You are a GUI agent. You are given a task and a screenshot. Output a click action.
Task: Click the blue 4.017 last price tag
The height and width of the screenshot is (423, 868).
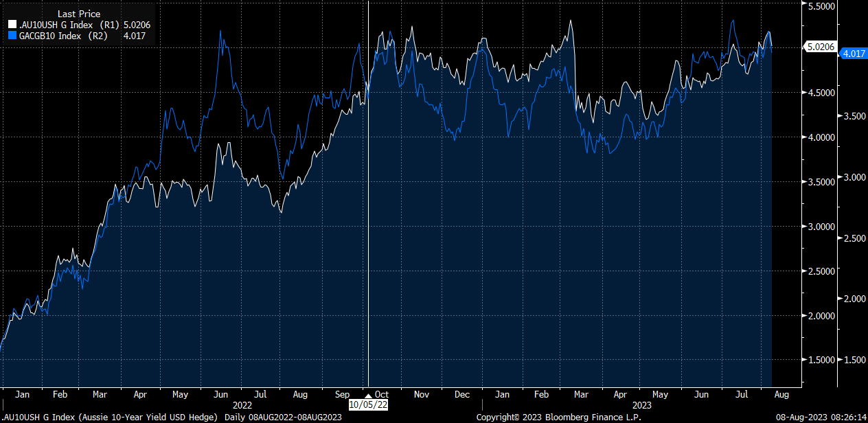854,53
